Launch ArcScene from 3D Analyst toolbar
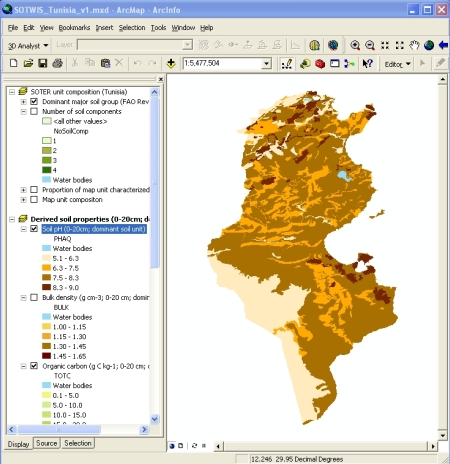Image resolution: width=450 pixels, height=464 pixels. pyautogui.click(x=314, y=45)
